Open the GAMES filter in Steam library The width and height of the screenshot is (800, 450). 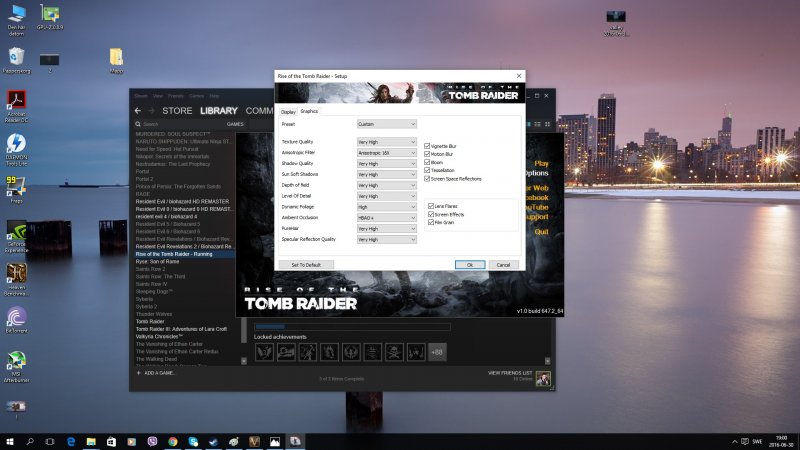235,124
